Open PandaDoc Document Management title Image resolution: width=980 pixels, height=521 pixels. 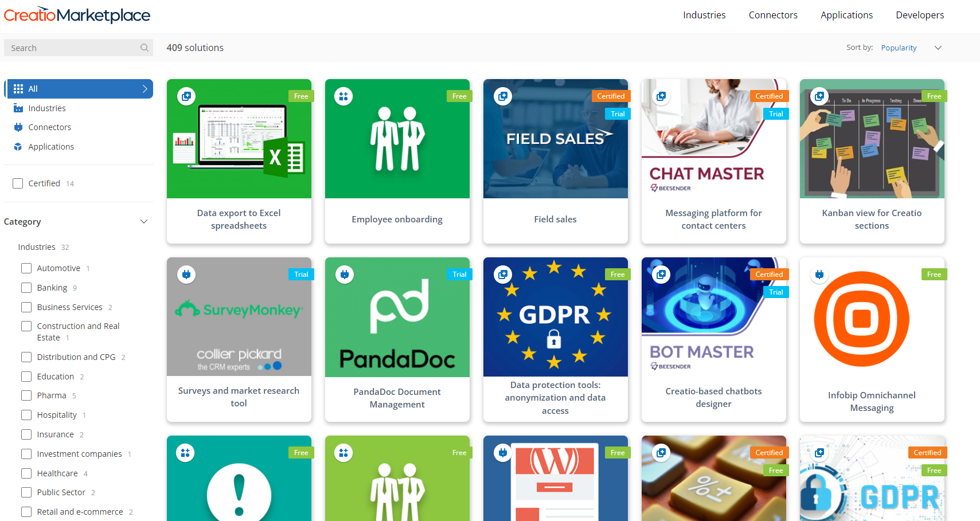(x=397, y=398)
